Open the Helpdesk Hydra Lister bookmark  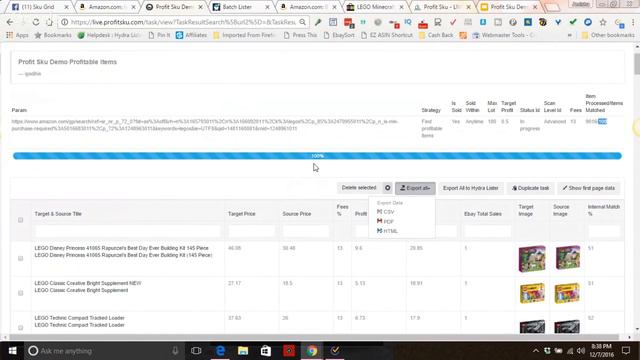tap(109, 35)
